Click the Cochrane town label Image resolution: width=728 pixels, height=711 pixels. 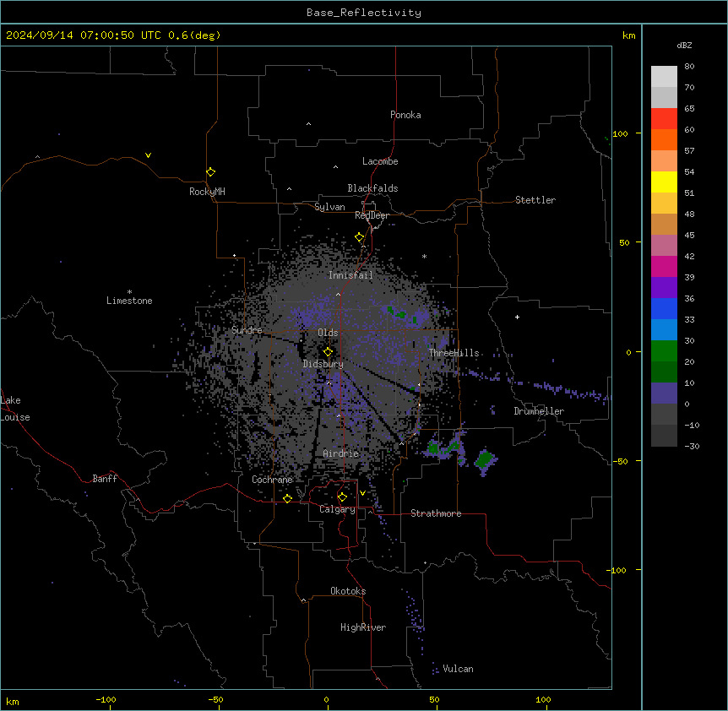[272, 480]
